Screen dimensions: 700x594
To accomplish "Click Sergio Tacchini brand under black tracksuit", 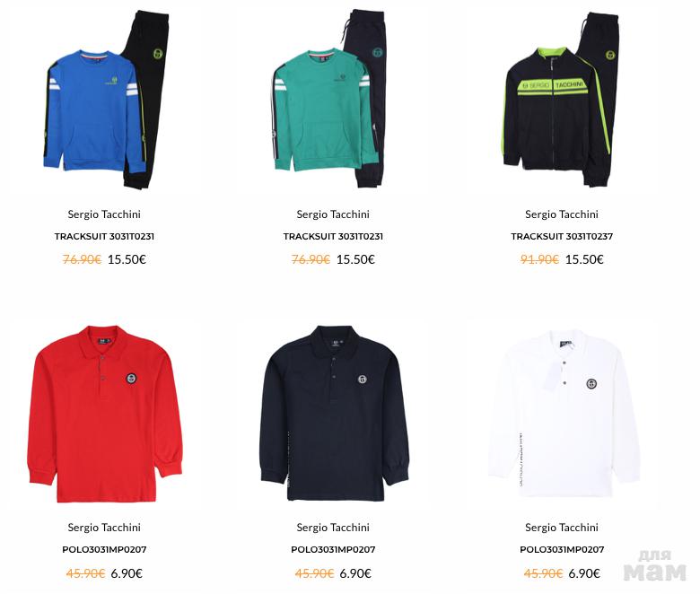I will tap(562, 214).
